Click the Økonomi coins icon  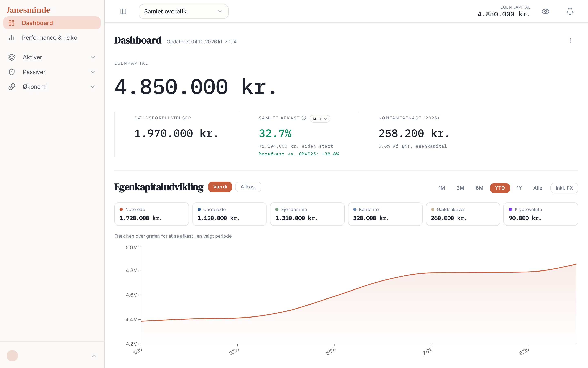click(x=12, y=87)
